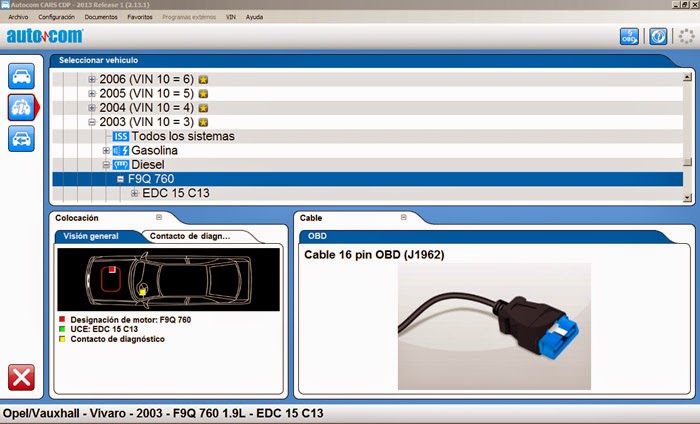Open the Favoritos menu
Viewport: 700px width, 424px height.
(140, 17)
